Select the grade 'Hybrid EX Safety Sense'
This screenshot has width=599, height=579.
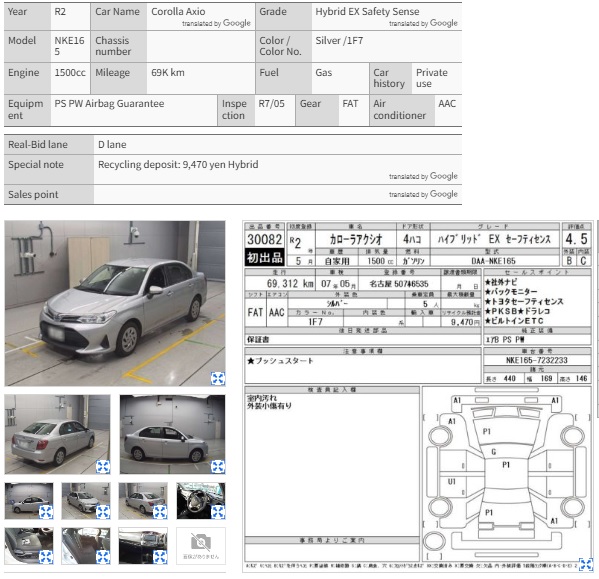(x=367, y=11)
